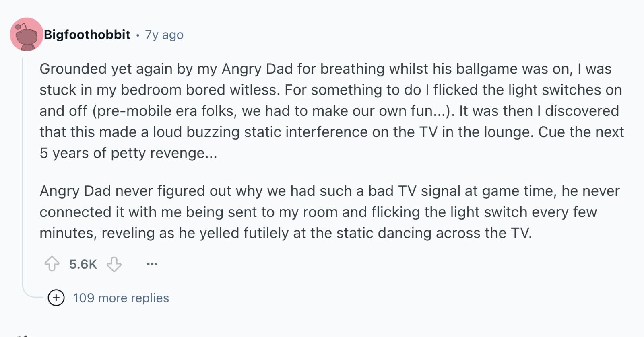The height and width of the screenshot is (337, 644).
Task: Click the paragraph starting 'Grounded yet again'
Action: pyautogui.click(x=332, y=111)
